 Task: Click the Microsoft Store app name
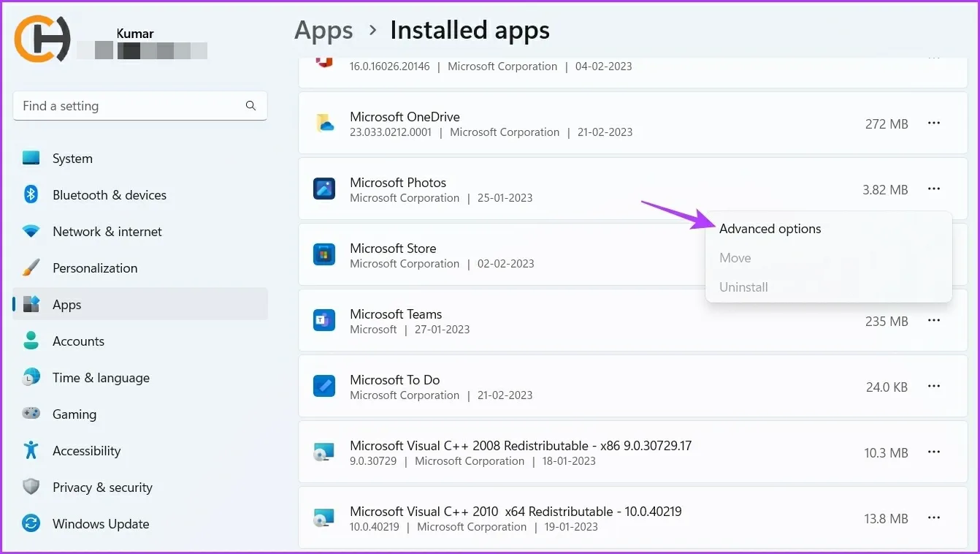393,248
